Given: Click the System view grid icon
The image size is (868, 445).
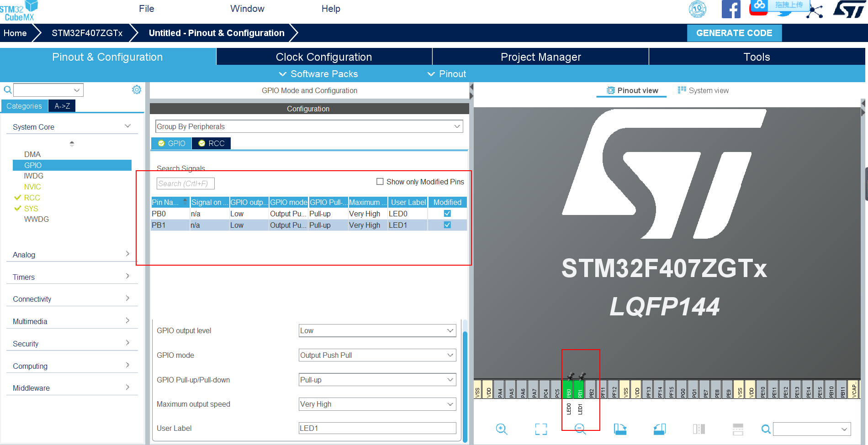Looking at the screenshot, I should point(682,90).
